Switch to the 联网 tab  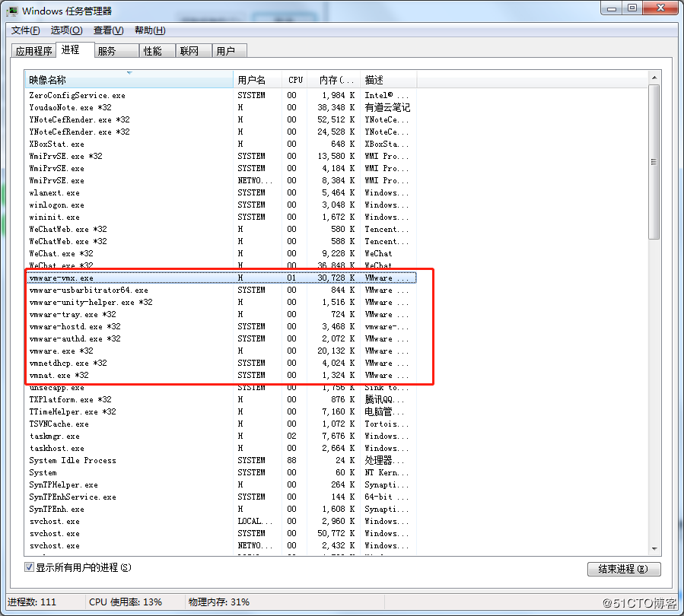pos(189,51)
